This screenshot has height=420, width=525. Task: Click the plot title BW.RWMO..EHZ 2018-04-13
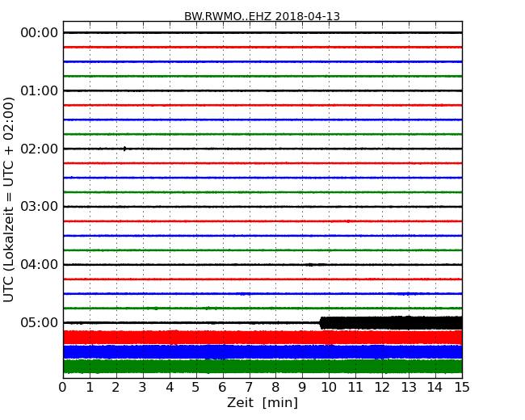[x=262, y=16]
